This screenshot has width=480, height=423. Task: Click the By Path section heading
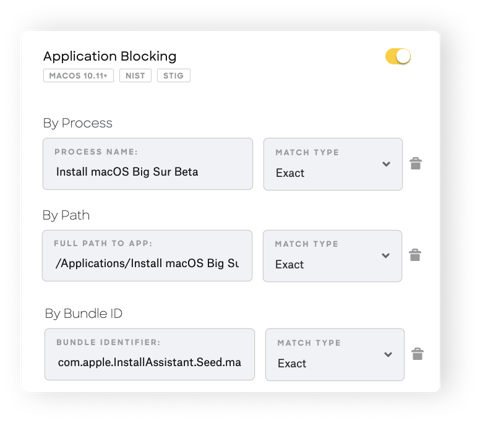66,215
